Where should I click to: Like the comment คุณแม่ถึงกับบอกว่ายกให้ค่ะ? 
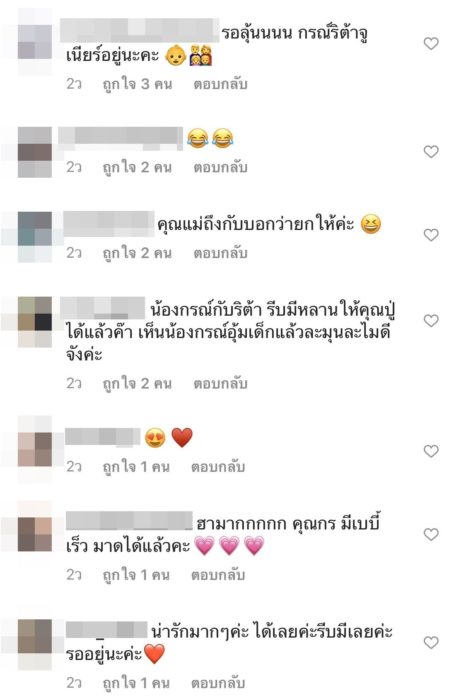431,235
